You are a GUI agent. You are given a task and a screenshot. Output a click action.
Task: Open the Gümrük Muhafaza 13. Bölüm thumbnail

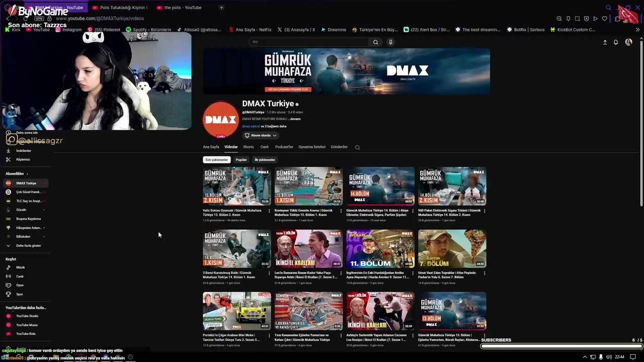pyautogui.click(x=452, y=311)
